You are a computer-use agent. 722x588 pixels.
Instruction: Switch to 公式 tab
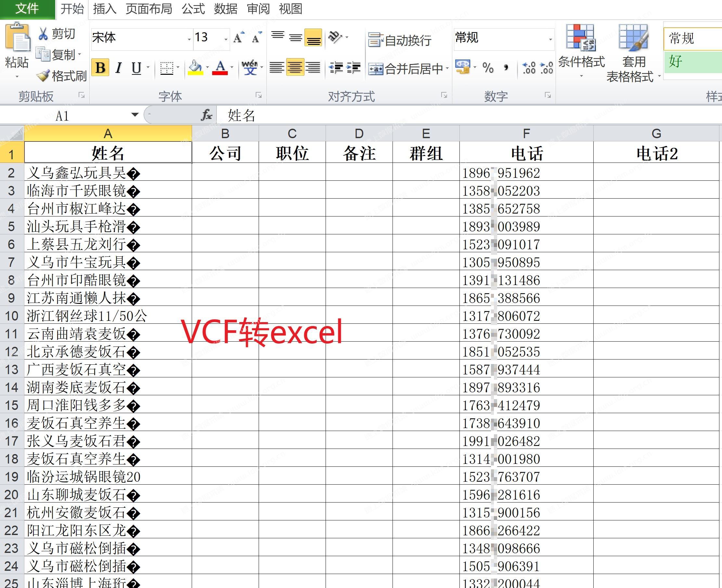click(193, 9)
